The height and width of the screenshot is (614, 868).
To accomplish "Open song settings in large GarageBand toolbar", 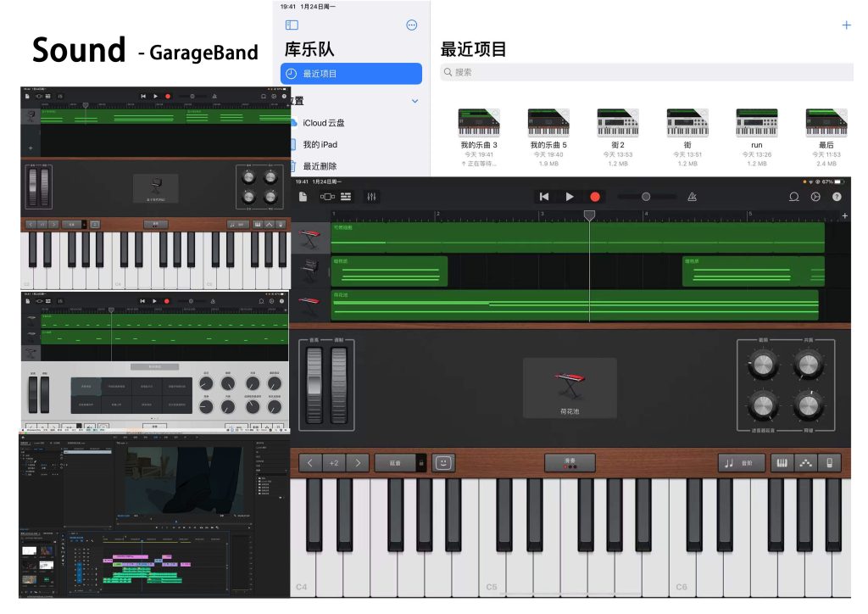I will pos(815,197).
